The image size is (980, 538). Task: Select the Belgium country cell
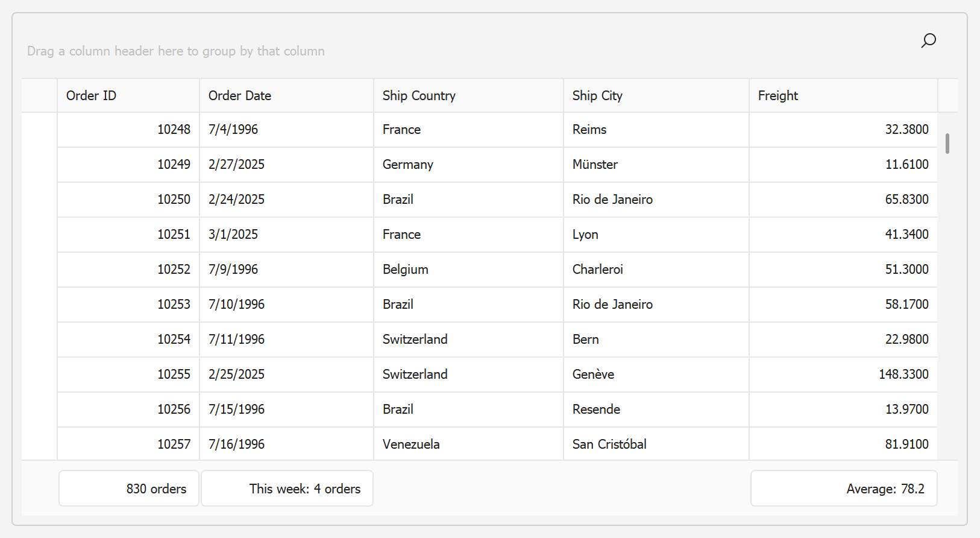[x=468, y=270]
